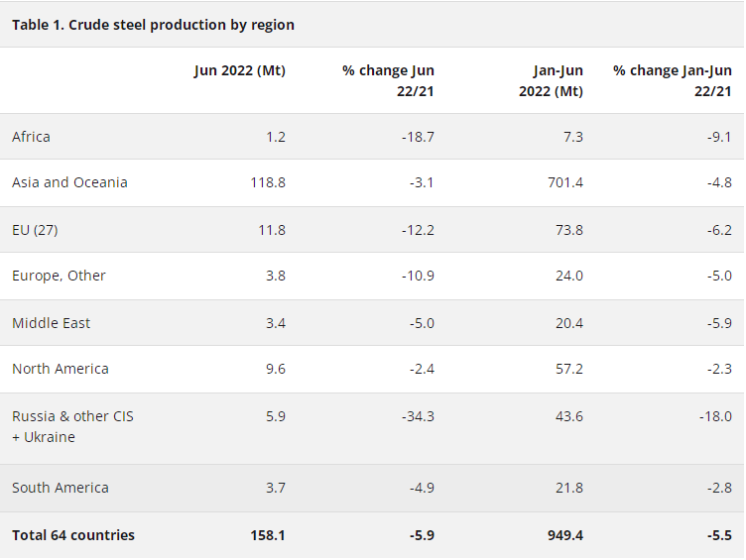
Task: Click the 118.8 value for Asia and Oceania
Action: (x=268, y=182)
